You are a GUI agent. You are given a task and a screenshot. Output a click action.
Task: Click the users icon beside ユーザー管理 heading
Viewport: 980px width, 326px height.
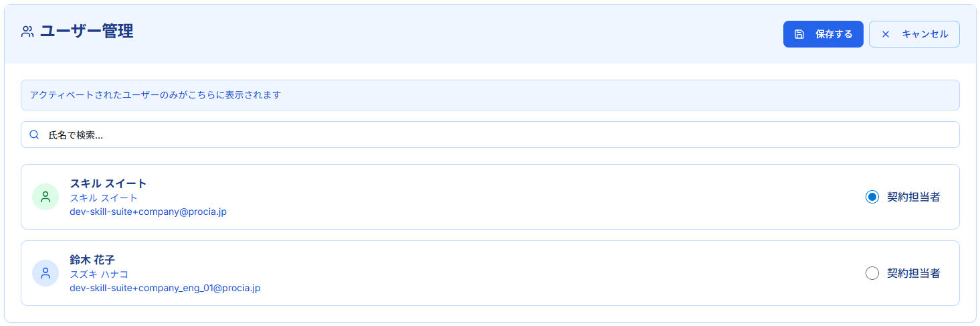(27, 31)
